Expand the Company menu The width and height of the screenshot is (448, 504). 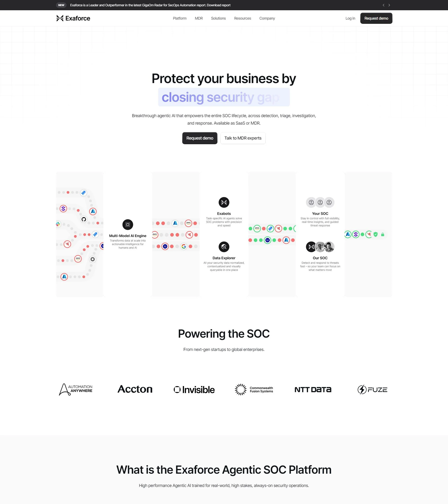coord(267,18)
